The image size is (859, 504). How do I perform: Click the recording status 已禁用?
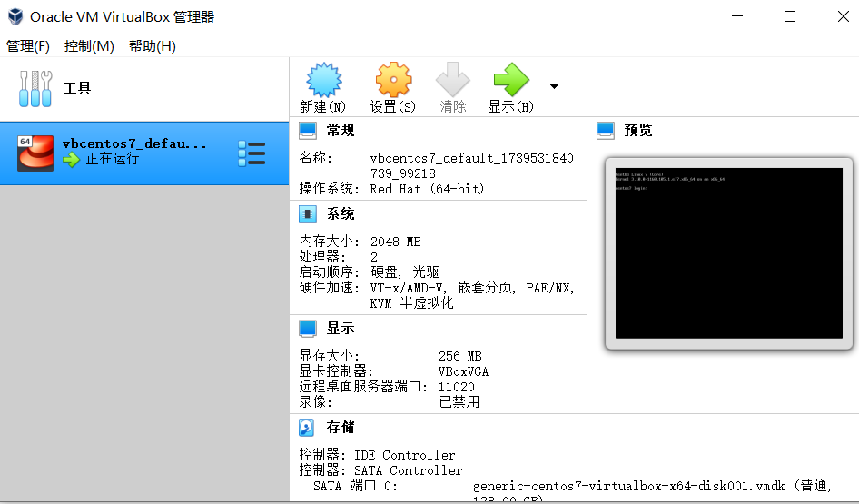point(459,402)
